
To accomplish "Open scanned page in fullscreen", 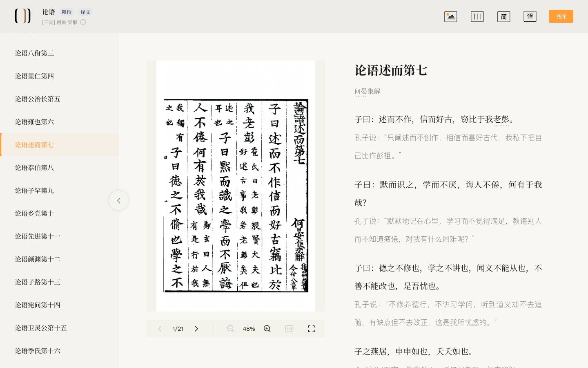I will click(311, 329).
